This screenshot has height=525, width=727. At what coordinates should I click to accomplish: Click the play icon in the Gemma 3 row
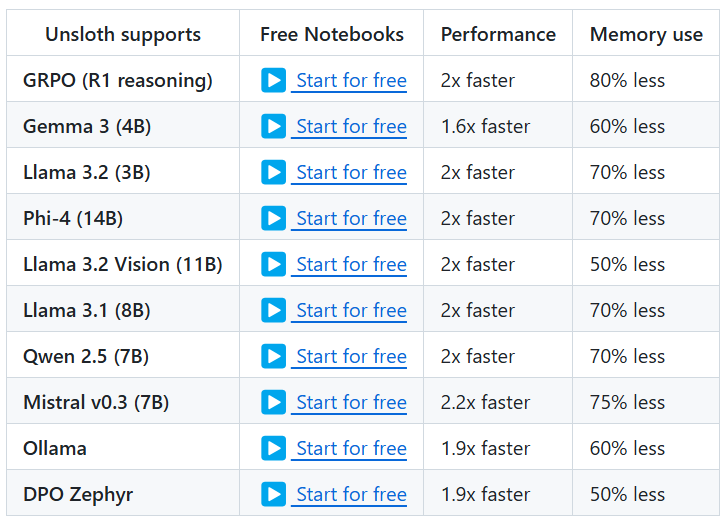click(273, 126)
